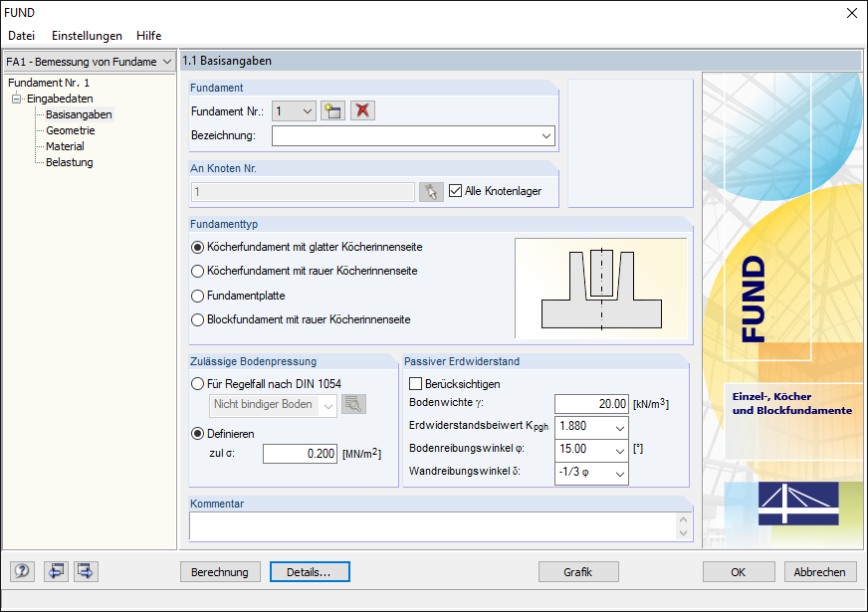
Task: Open the Datei menu
Action: pos(21,35)
